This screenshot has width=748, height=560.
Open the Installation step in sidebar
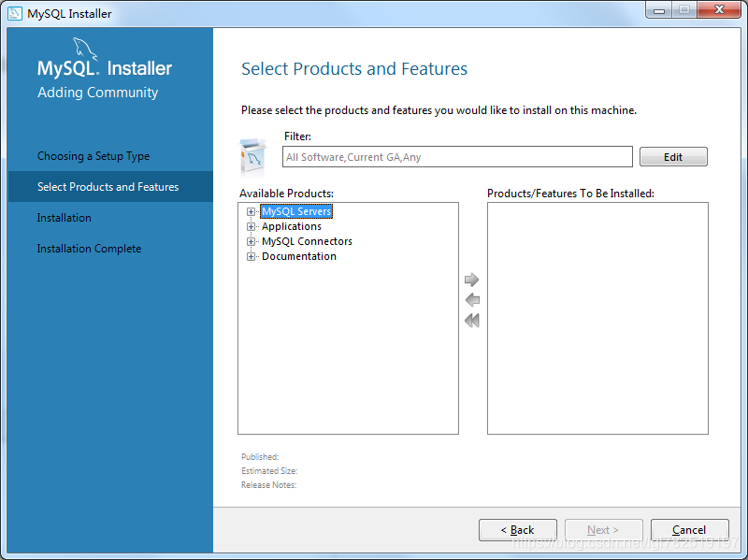[x=64, y=218]
